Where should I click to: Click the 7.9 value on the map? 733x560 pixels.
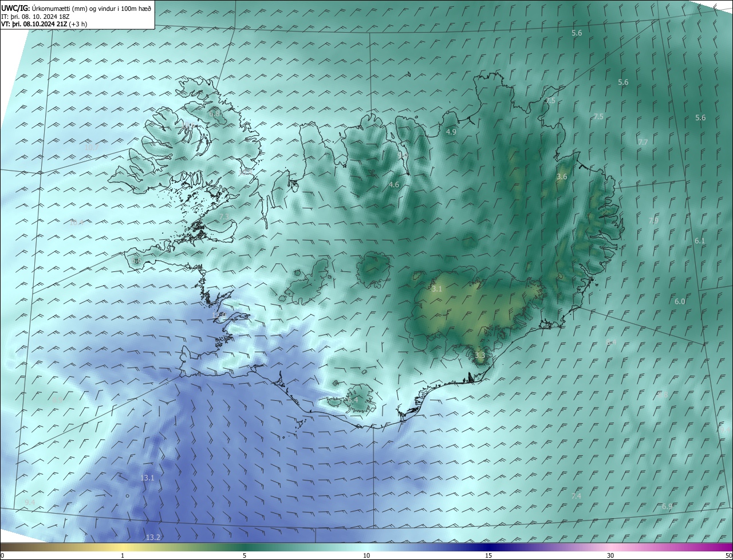click(653, 221)
